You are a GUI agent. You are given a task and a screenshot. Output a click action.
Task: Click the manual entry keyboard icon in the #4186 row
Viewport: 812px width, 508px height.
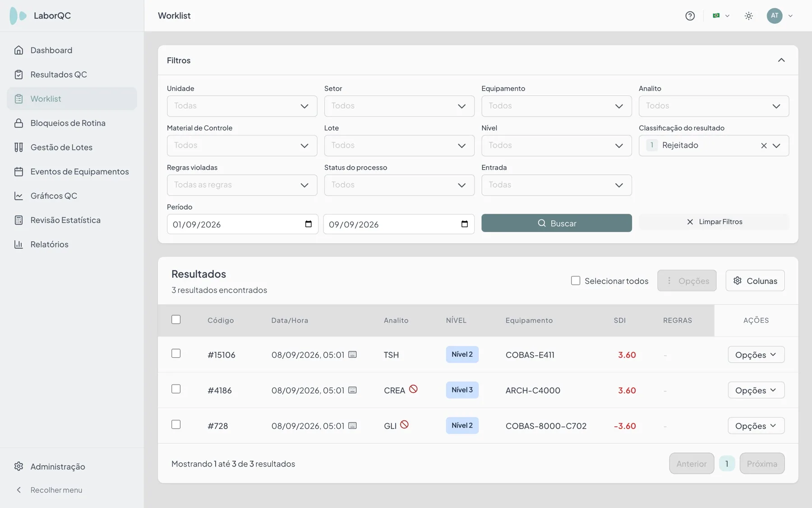tap(352, 390)
